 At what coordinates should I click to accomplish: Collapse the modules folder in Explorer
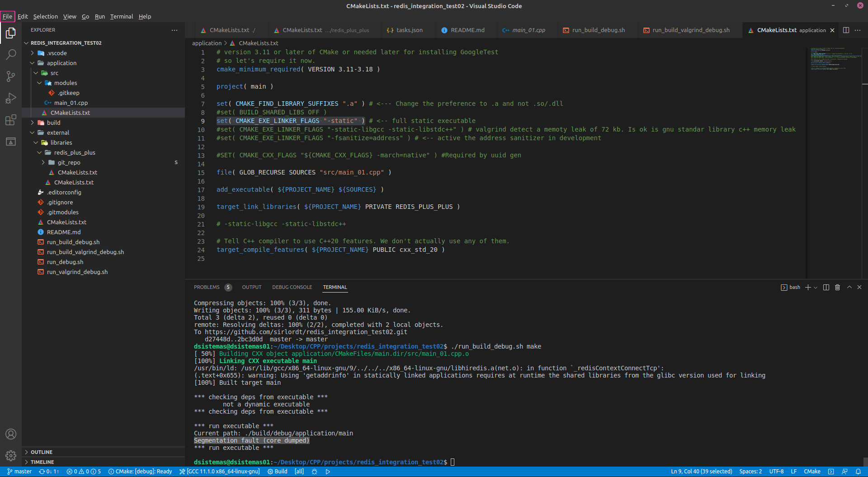[x=40, y=83]
